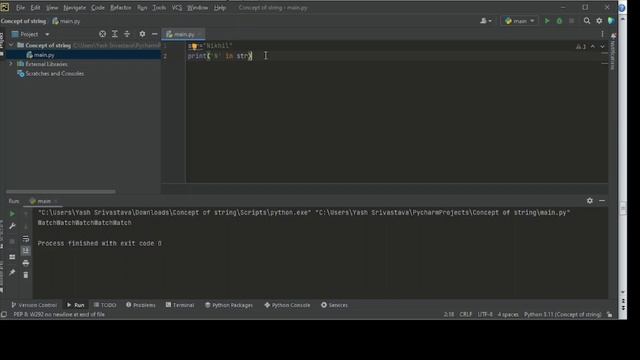The height and width of the screenshot is (360, 640).
Task: Click Select Opened File target icon in Project panel
Action: [102, 34]
